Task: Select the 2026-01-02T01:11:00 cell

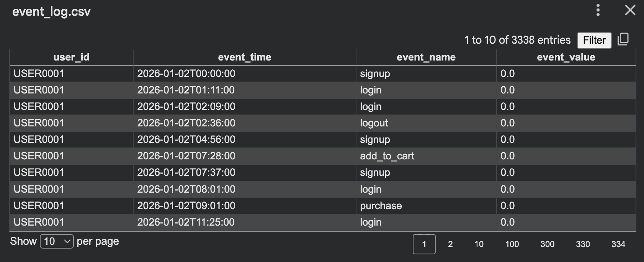Action: [245, 90]
